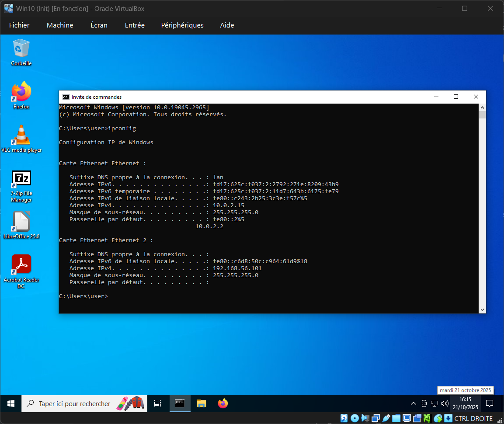504x424 pixels.
Task: Open the Écran menu
Action: coord(99,25)
